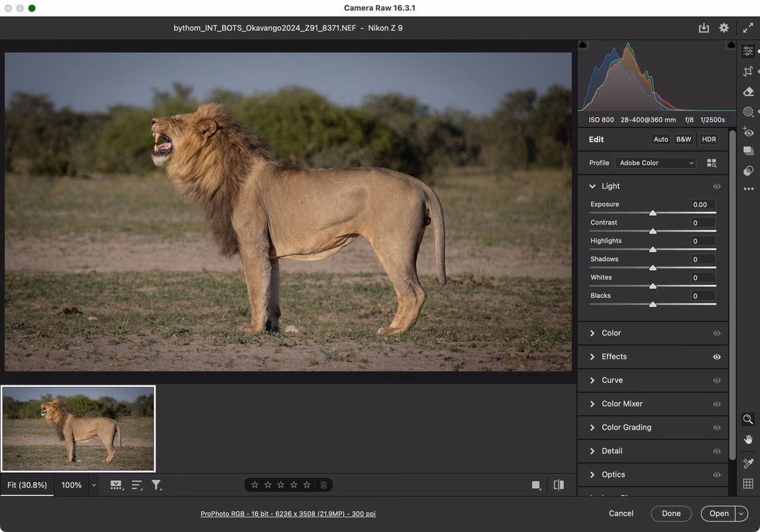The height and width of the screenshot is (532, 760).
Task: Select the lion image thumbnail in filmstrip
Action: [78, 428]
